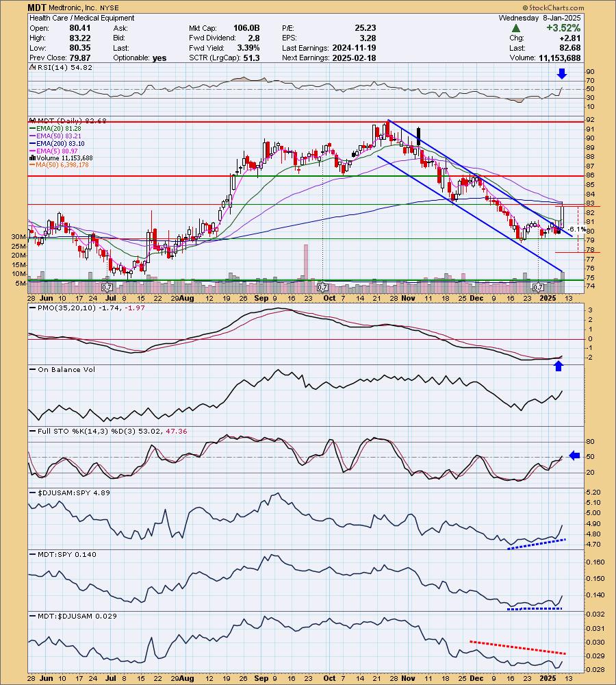
Task: Click the +3.52% percent change value
Action: [x=563, y=28]
